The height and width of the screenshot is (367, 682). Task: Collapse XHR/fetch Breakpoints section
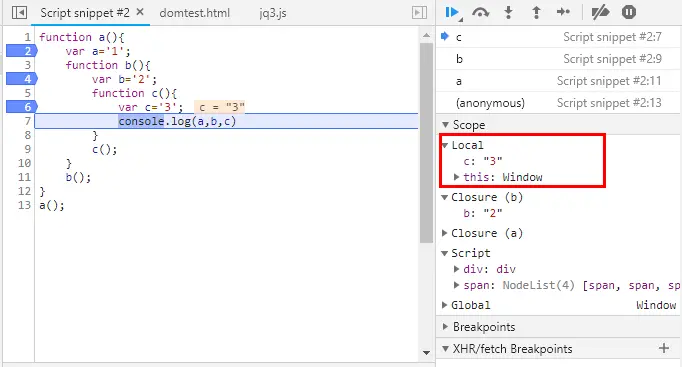click(x=445, y=349)
